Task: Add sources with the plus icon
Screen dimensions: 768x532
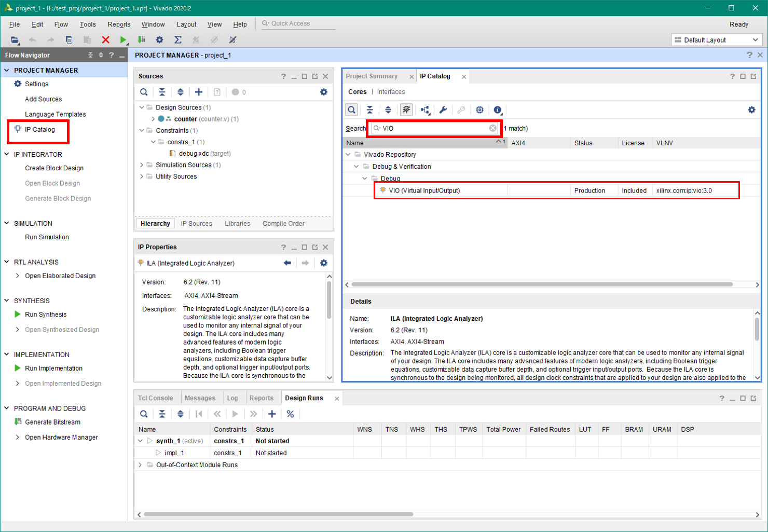Action: (x=199, y=92)
